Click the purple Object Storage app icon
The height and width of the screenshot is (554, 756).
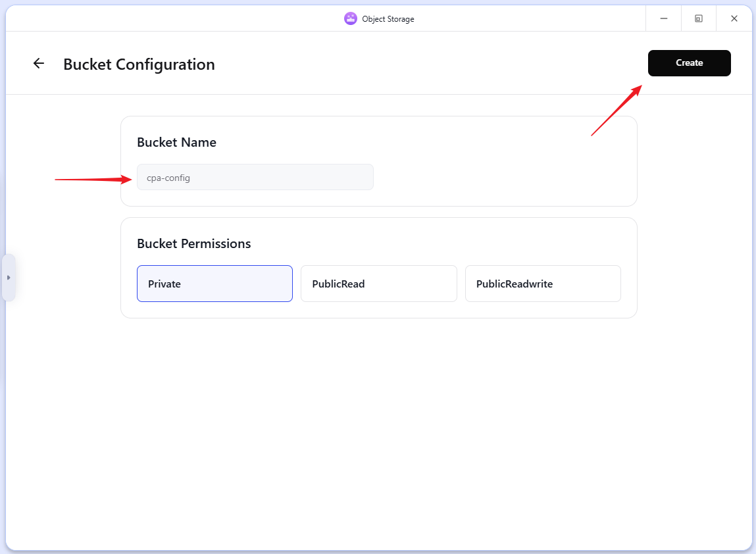[x=350, y=18]
